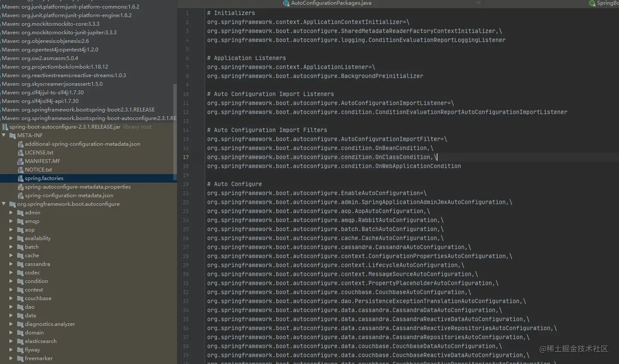Viewport: 619px width, 364px height.
Task: Click the BackgroundPreinitializer line in editor
Action: 315,76
